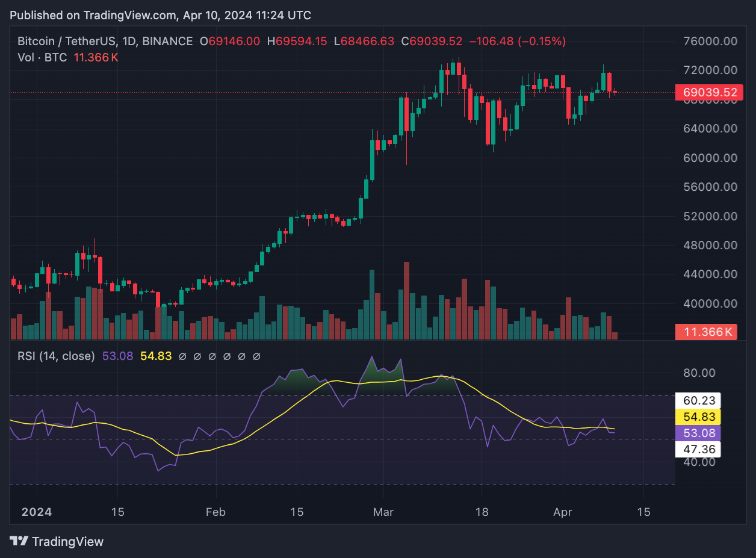Click the 52000.00 price axis label
Viewport: 756px width, 558px height.
coord(710,215)
